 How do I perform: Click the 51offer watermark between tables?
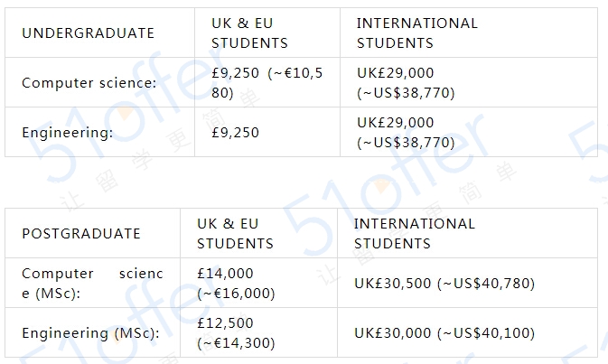coord(388,186)
